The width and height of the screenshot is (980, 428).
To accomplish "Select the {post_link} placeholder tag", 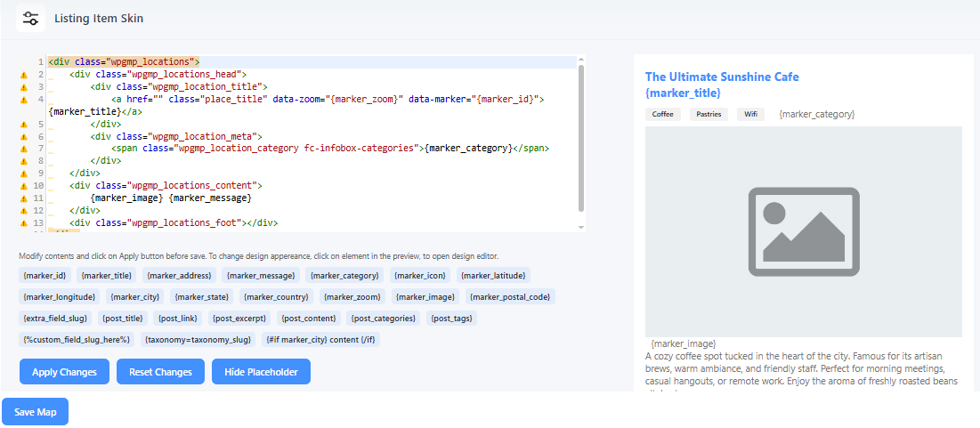I will pyautogui.click(x=179, y=319).
